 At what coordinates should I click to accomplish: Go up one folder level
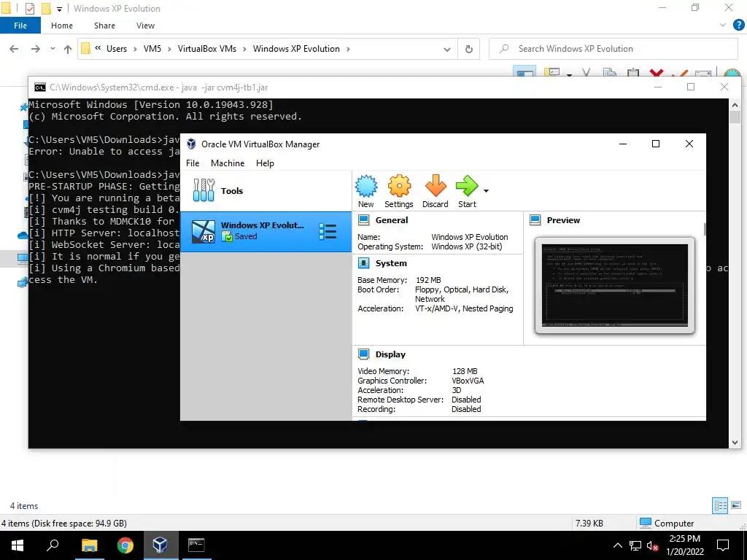click(x=68, y=49)
